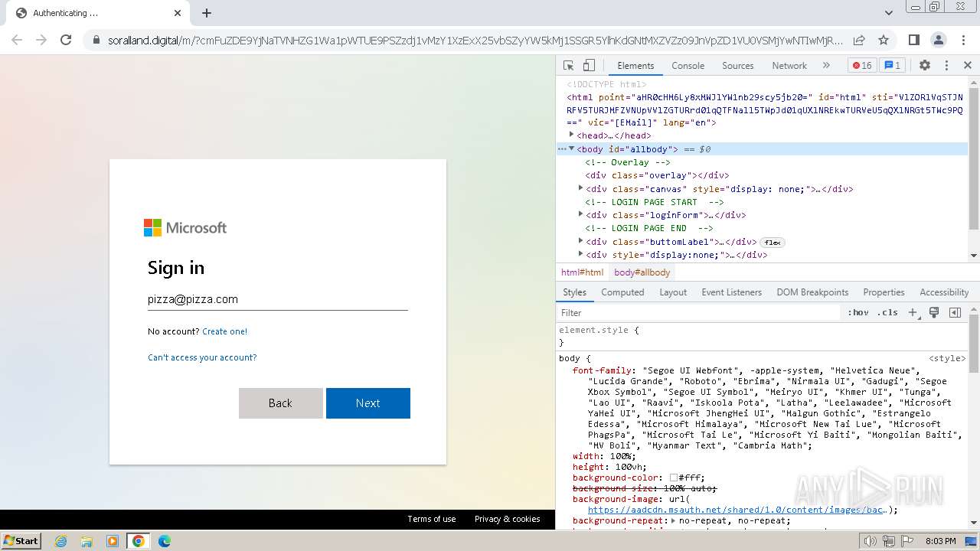The image size is (980, 551).
Task: Expand the div class buttomLabel node
Action: 580,241
